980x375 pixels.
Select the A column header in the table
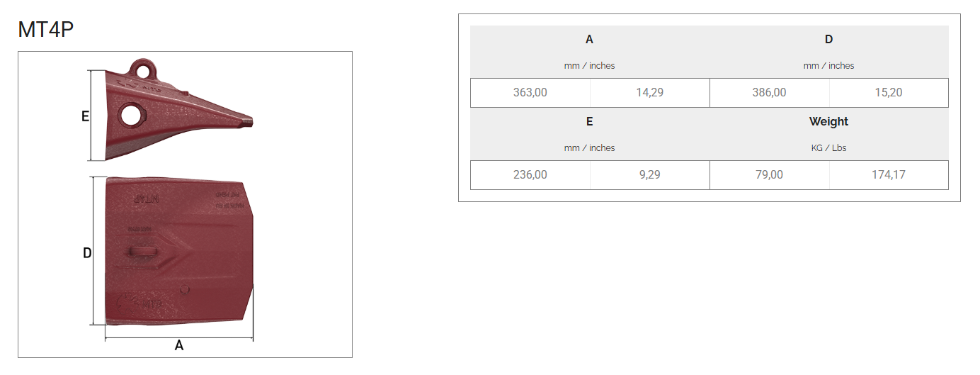tap(589, 40)
